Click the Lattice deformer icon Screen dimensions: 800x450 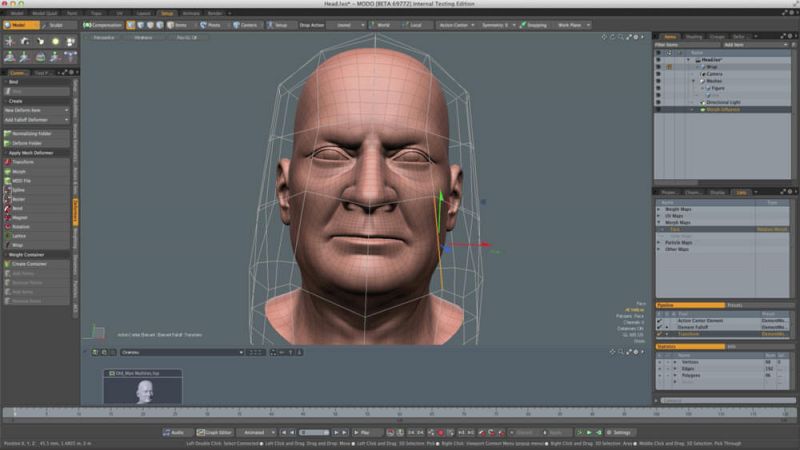pyautogui.click(x=8, y=235)
